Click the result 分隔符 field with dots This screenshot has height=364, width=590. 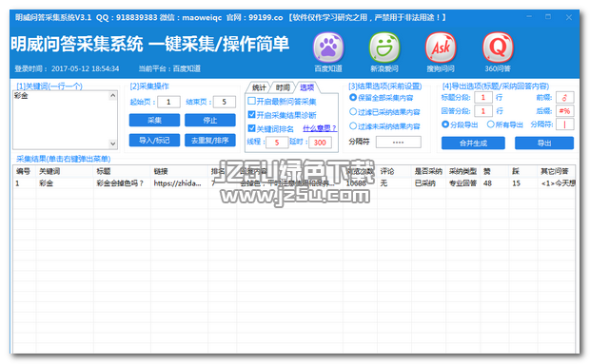pos(399,142)
